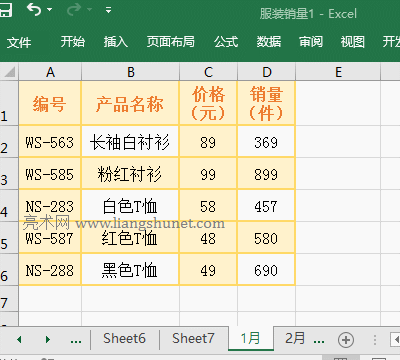Screen dimensions: 400x360
Task: Select column C header
Action: (208, 72)
